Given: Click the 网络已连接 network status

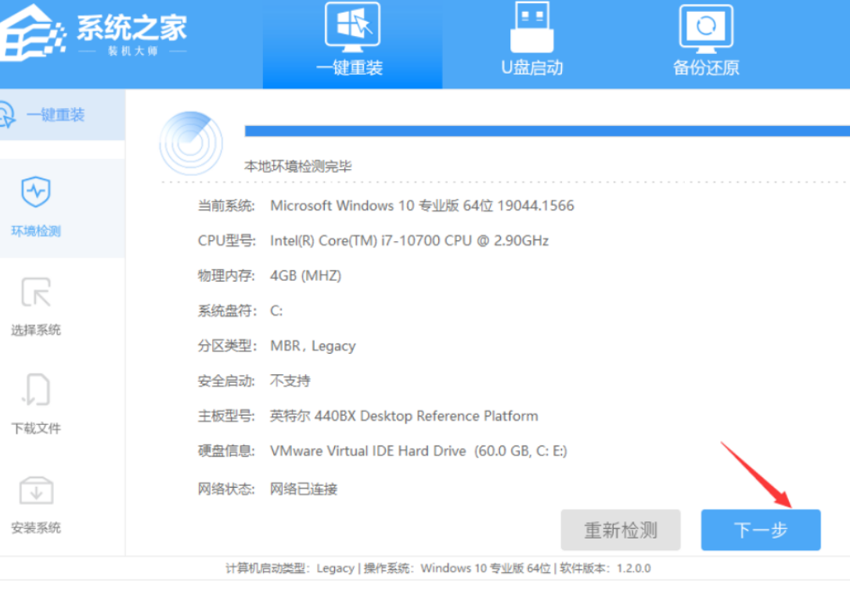Looking at the screenshot, I should coord(304,489).
